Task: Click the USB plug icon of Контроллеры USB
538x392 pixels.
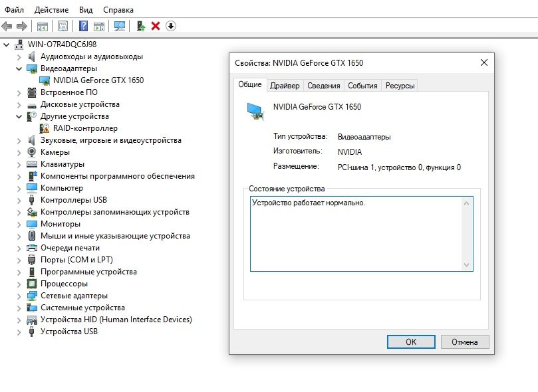Action: click(x=31, y=200)
